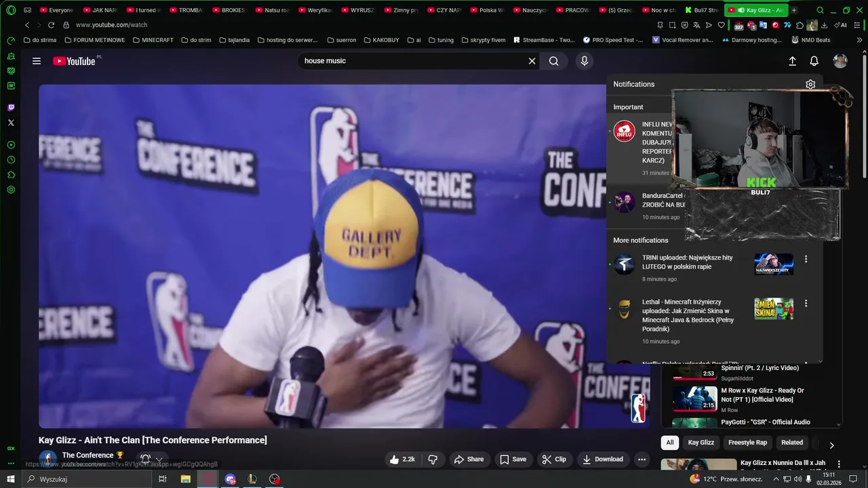Viewport: 868px width, 488px height.
Task: Open the 'hosting do serwer...' bookmark folder
Action: pos(288,40)
